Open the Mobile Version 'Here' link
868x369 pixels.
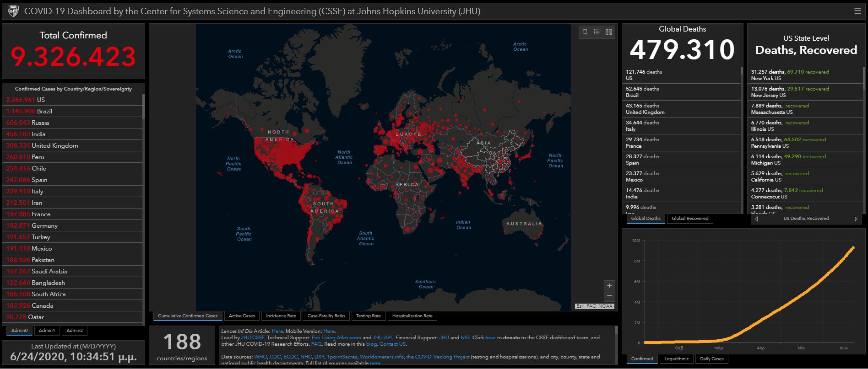click(x=329, y=331)
